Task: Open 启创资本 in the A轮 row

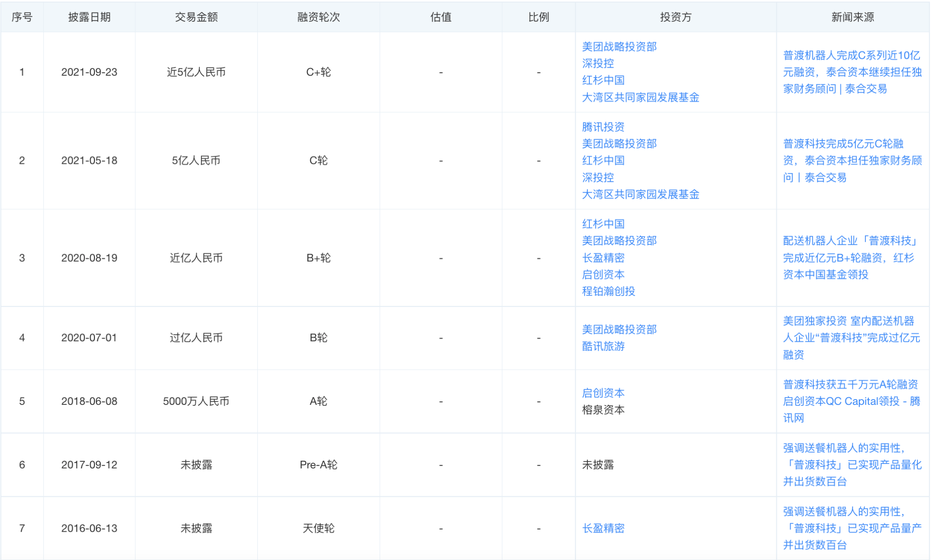Action: [603, 393]
